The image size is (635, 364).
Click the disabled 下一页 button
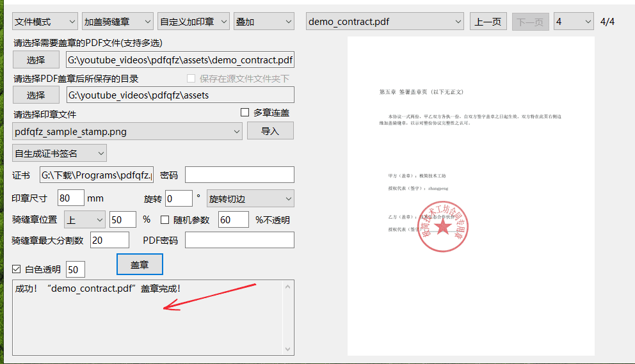(530, 22)
